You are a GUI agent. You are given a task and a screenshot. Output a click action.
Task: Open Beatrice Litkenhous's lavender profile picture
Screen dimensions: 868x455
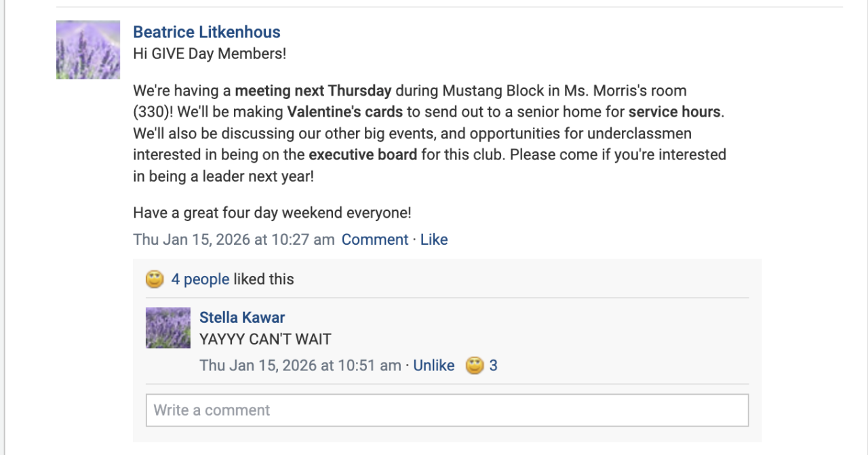88,50
